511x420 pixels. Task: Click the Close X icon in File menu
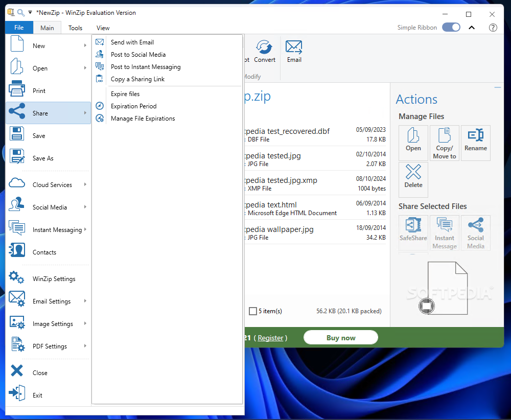[x=17, y=370]
